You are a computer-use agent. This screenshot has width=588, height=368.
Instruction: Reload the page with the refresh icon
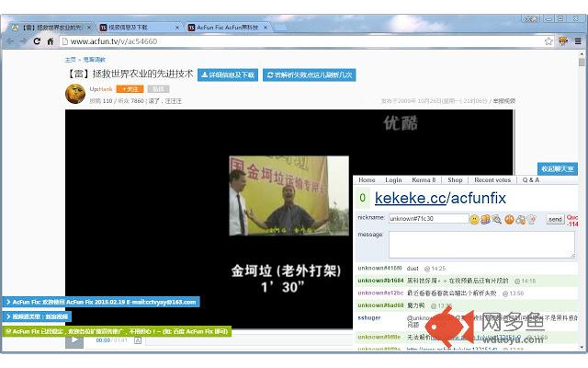coord(37,41)
